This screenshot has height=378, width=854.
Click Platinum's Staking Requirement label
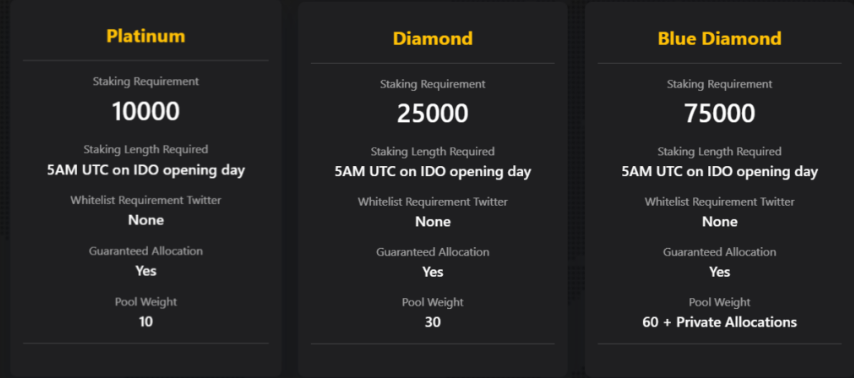click(x=145, y=82)
